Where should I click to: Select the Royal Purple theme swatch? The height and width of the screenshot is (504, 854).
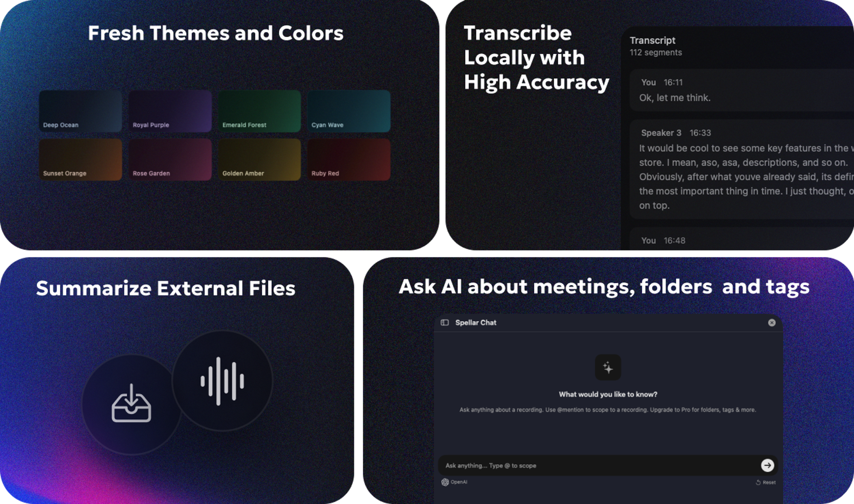click(170, 111)
